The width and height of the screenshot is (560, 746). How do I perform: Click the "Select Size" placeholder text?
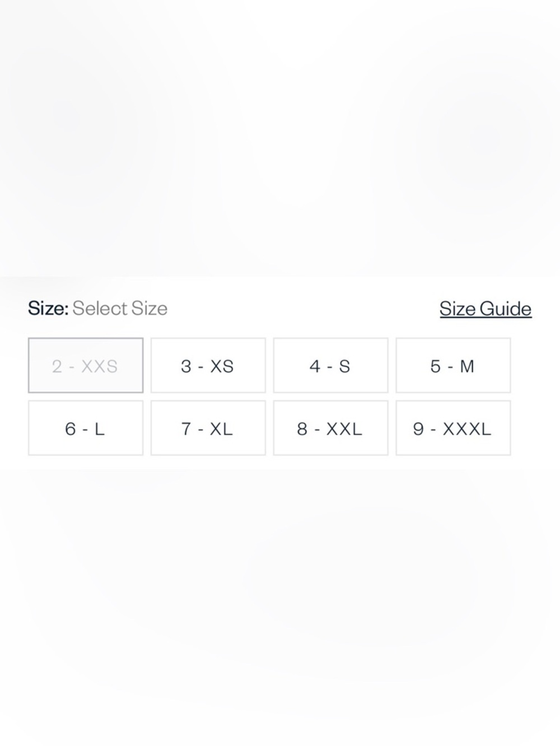[x=120, y=308]
